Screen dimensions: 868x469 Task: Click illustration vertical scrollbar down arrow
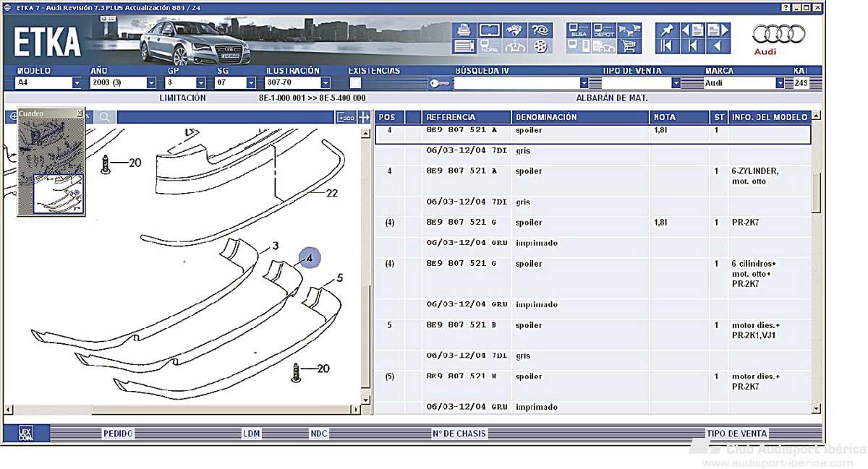(365, 400)
